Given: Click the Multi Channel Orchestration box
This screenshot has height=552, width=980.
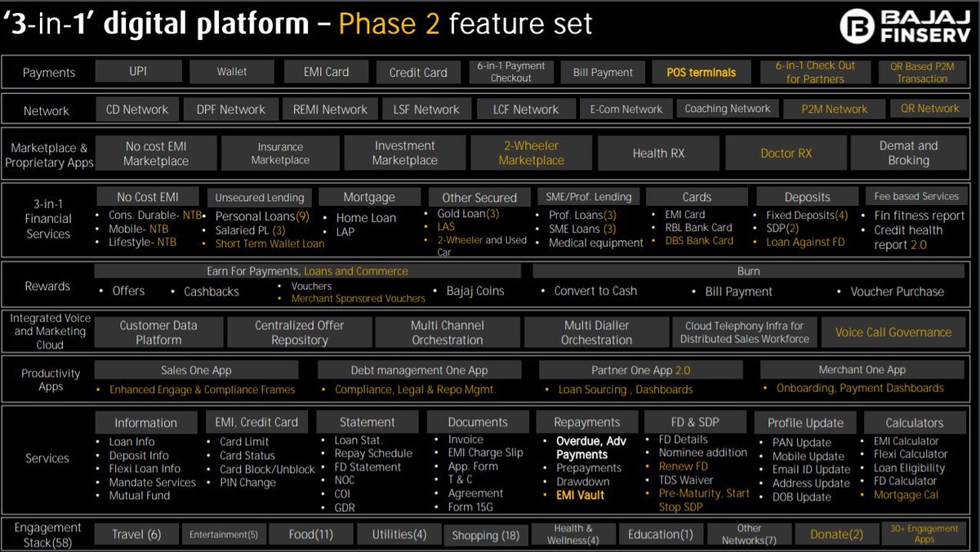Looking at the screenshot, I should point(448,332).
